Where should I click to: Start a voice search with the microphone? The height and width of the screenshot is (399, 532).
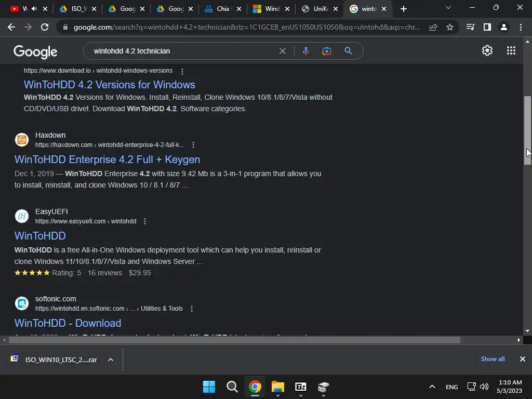pos(305,51)
